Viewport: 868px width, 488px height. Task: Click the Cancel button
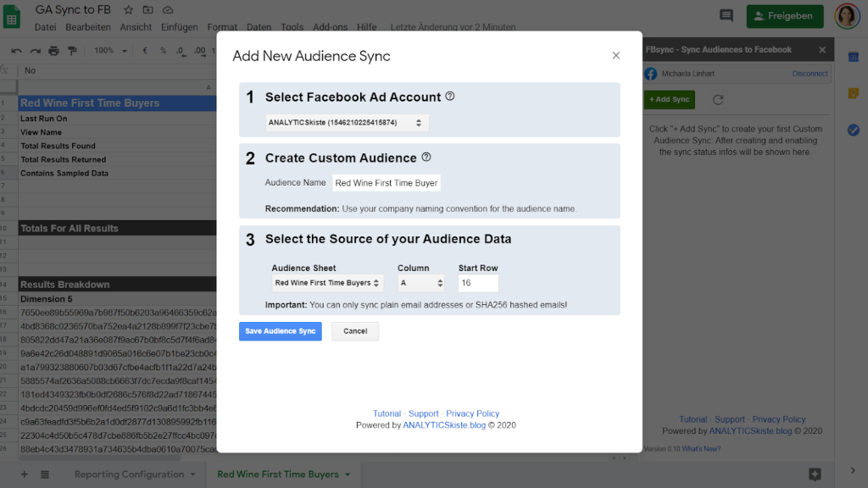tap(355, 331)
